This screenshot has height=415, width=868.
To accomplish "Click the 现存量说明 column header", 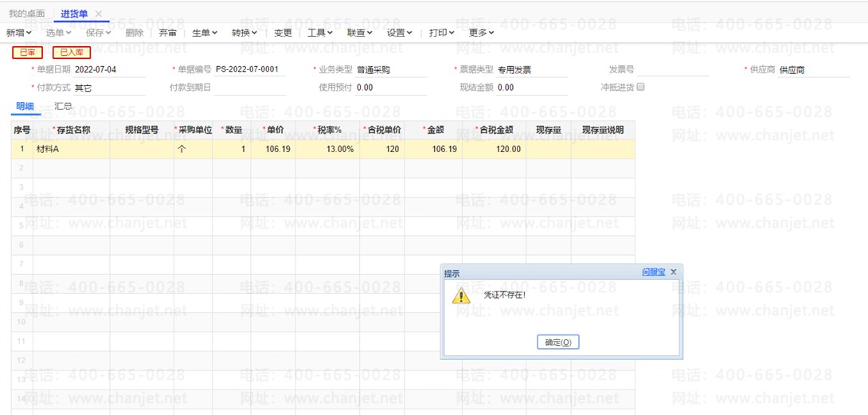I will (603, 130).
